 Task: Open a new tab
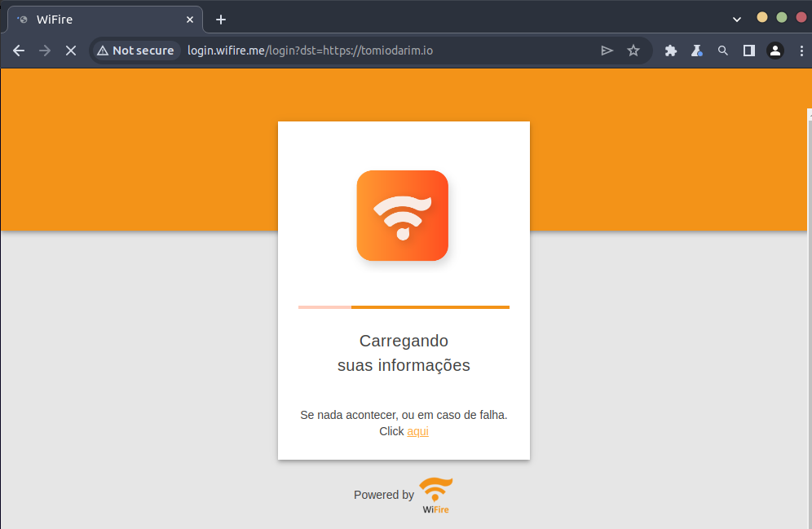point(221,20)
